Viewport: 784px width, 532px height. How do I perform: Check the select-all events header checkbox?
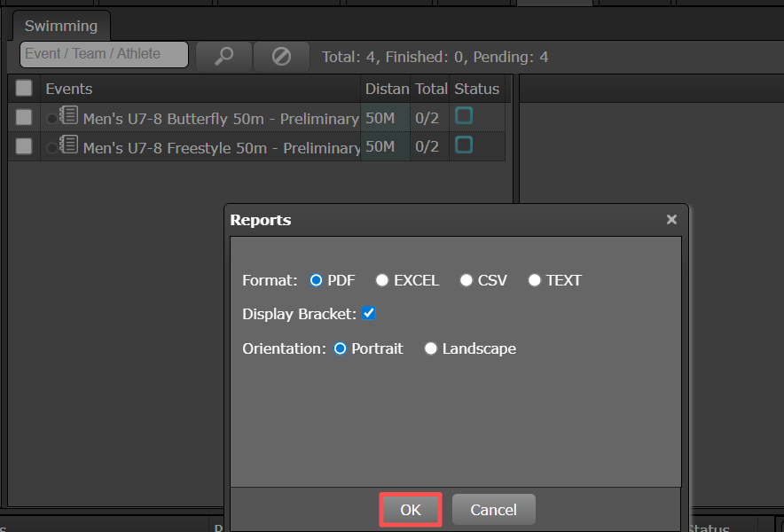click(x=24, y=88)
